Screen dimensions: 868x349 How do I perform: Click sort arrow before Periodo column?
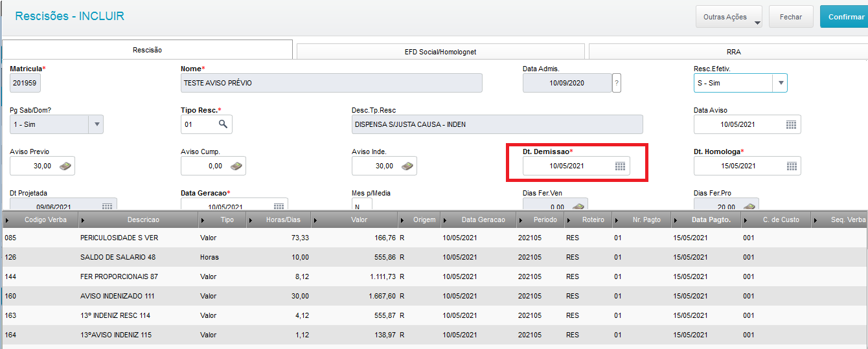[x=521, y=220]
